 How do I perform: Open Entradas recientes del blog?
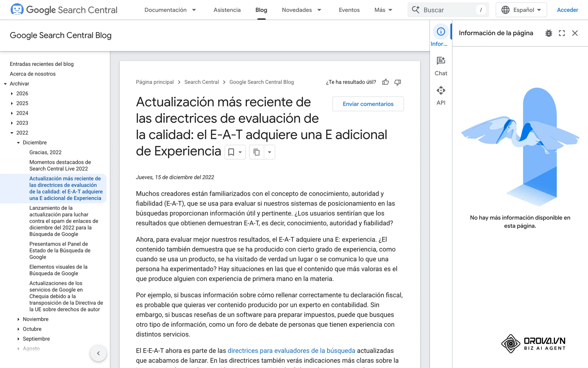[x=42, y=64]
